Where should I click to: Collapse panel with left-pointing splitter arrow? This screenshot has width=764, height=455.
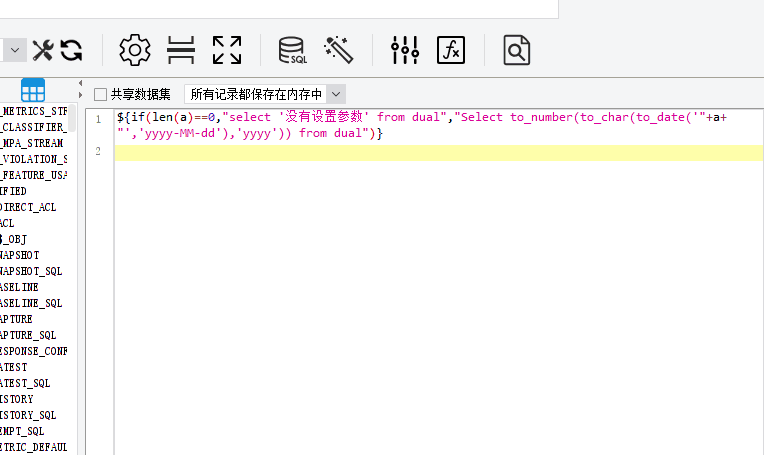[x=80, y=83]
